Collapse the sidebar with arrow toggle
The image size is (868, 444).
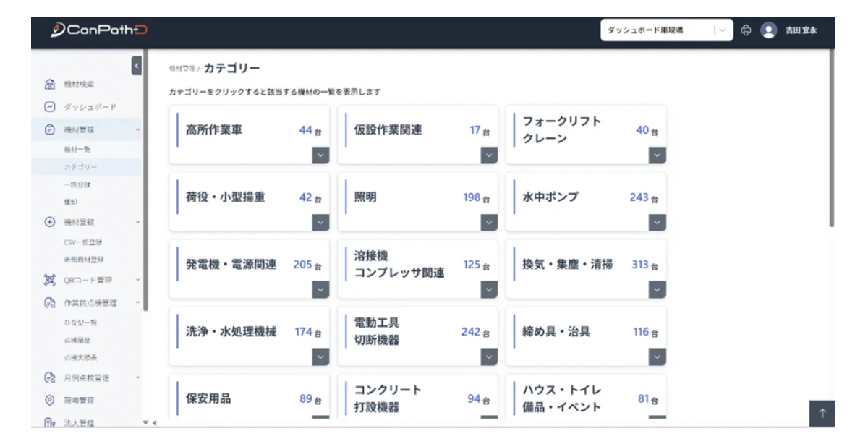pos(137,66)
